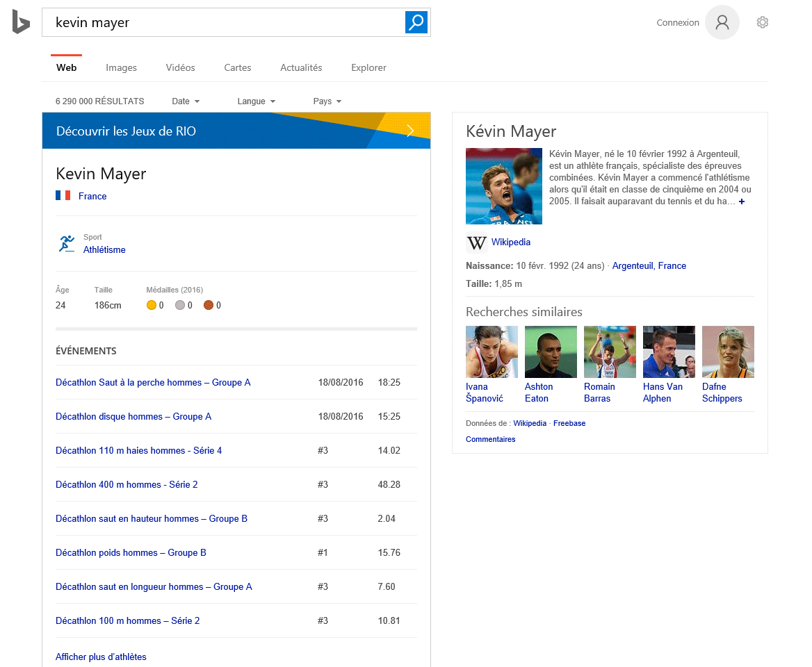Click the 48.28 result value
Viewport: 812px width, 667px height.
click(389, 485)
